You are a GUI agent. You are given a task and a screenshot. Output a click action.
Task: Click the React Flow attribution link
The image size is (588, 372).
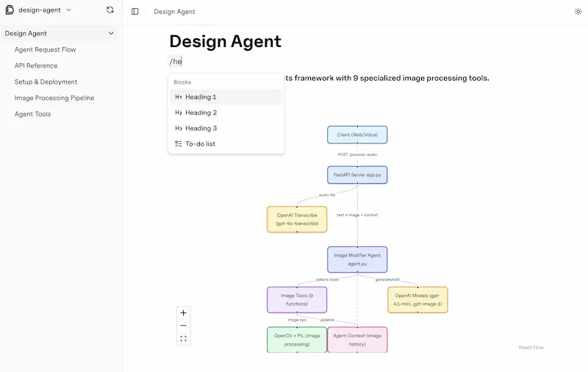pyautogui.click(x=531, y=347)
